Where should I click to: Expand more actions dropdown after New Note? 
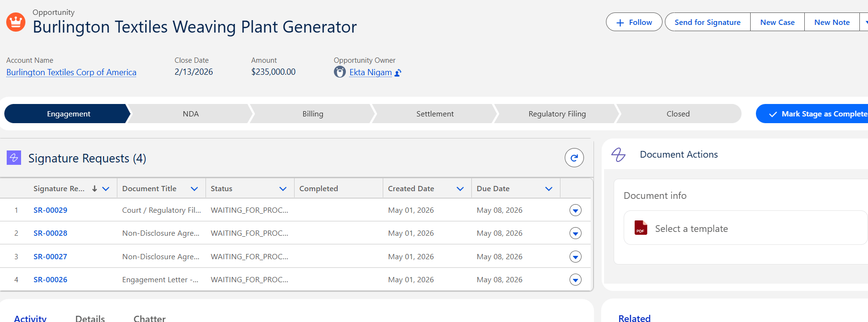(x=865, y=22)
